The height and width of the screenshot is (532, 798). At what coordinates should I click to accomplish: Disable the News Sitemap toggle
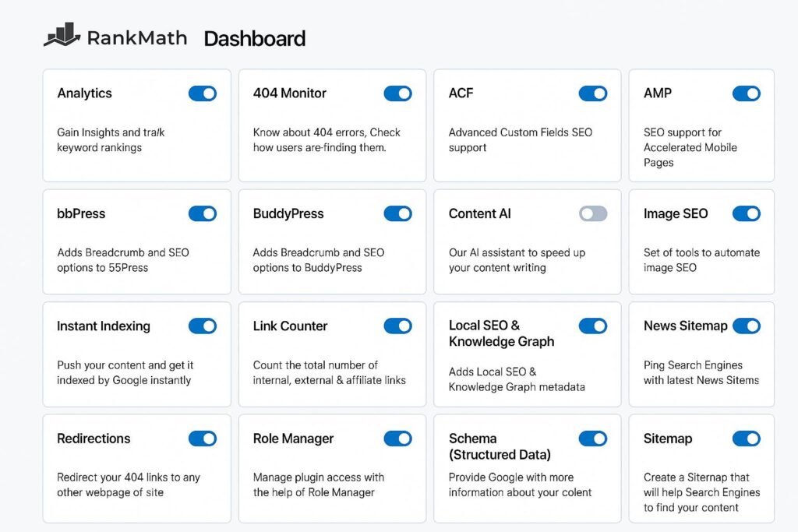click(746, 326)
